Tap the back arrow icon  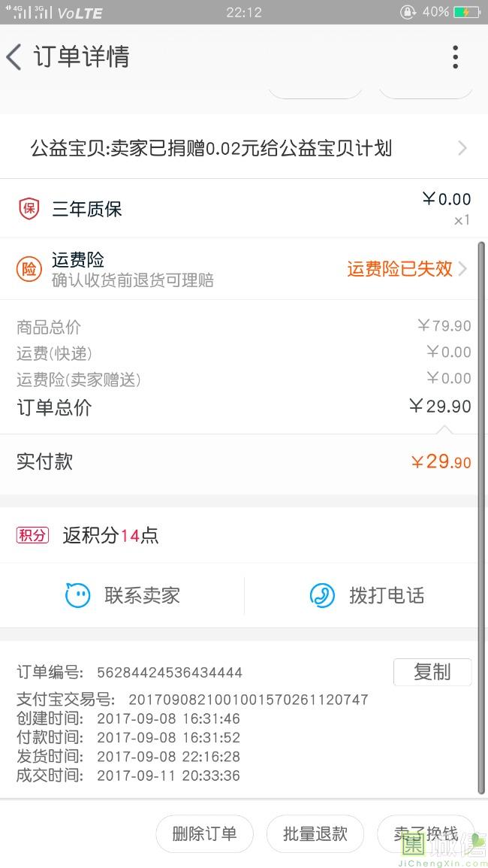tap(14, 57)
